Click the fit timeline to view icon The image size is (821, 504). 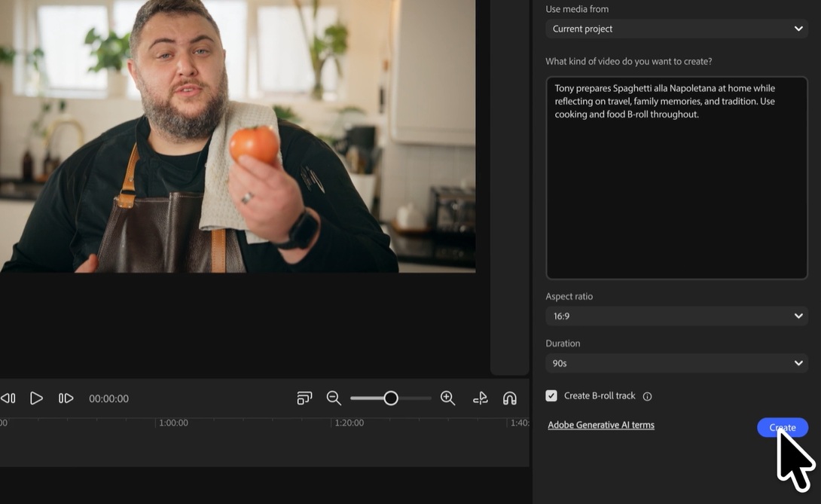tap(304, 398)
